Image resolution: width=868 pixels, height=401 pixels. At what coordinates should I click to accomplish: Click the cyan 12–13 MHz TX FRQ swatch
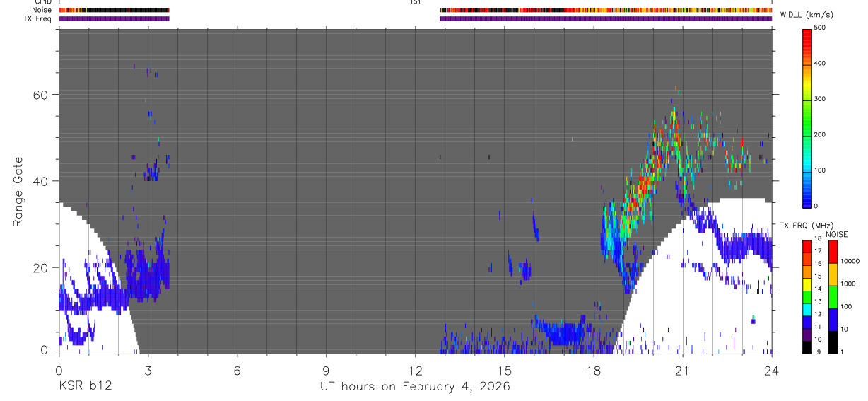point(807,308)
